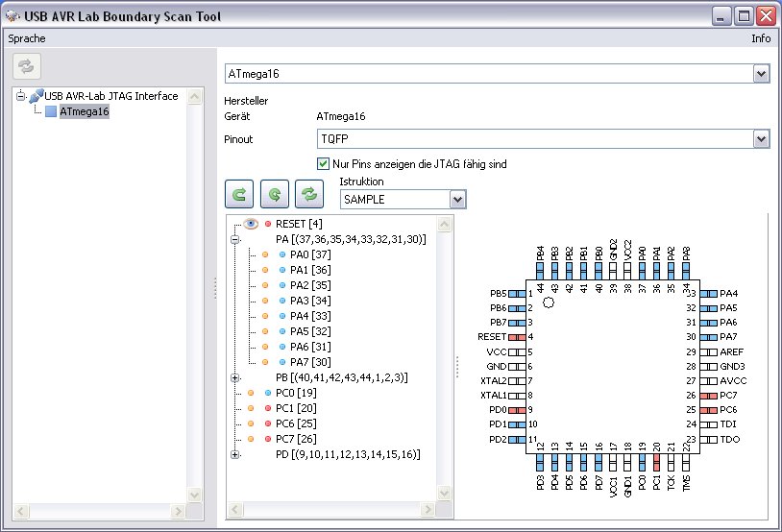Open the Info menu
This screenshot has width=782, height=532.
coord(761,38)
